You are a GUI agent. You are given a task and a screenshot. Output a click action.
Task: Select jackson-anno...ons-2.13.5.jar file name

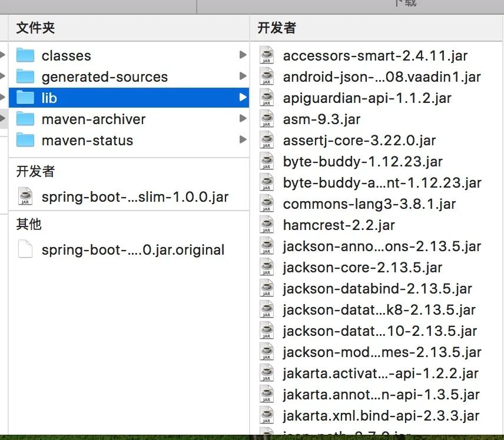tap(382, 246)
